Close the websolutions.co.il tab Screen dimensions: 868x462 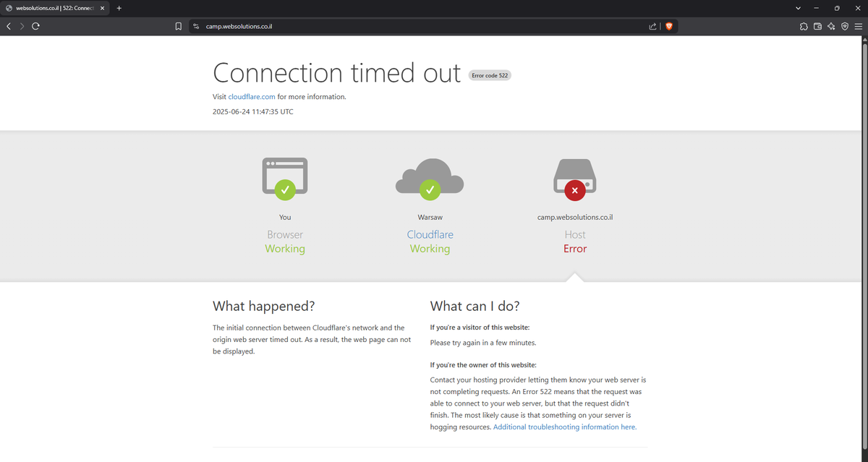click(102, 8)
